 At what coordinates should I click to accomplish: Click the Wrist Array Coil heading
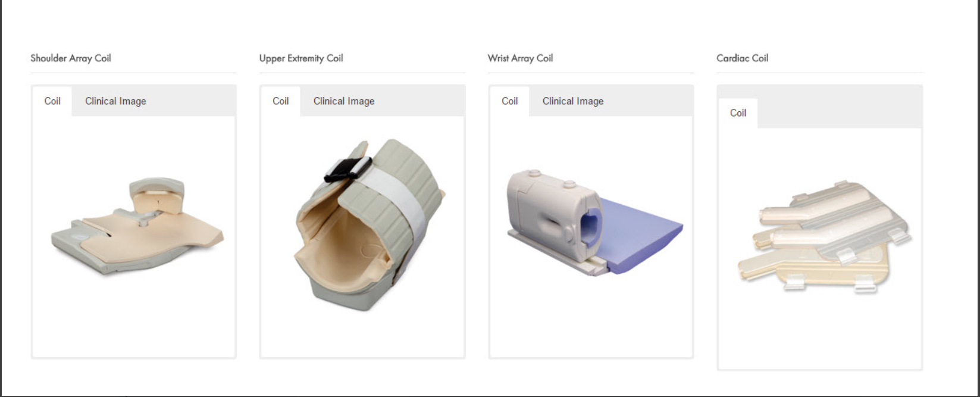(521, 58)
